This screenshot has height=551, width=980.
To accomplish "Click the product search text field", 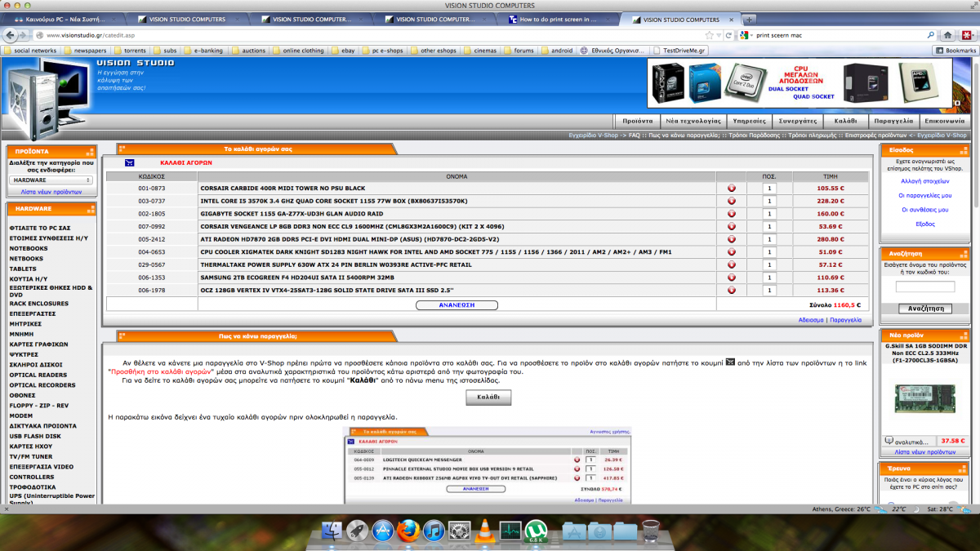I will 925,287.
